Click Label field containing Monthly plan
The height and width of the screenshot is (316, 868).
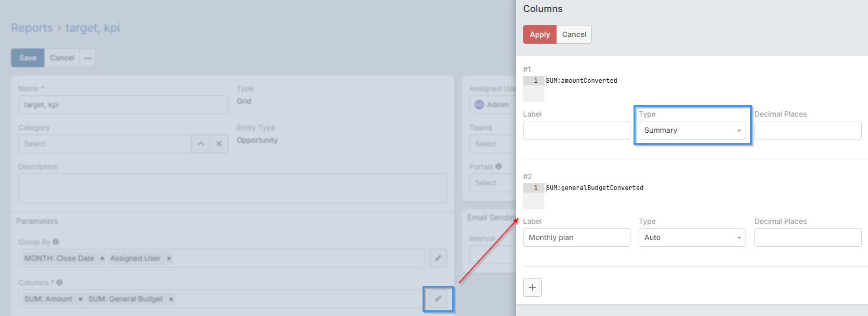coord(576,237)
